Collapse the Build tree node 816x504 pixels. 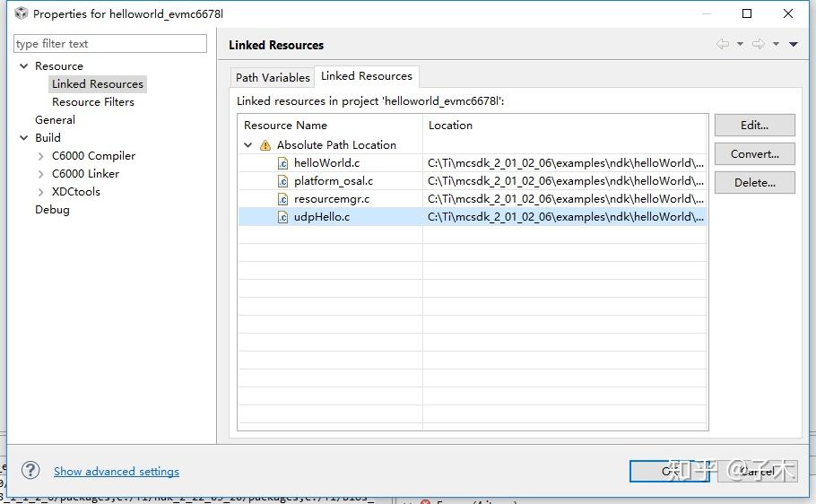(24, 138)
